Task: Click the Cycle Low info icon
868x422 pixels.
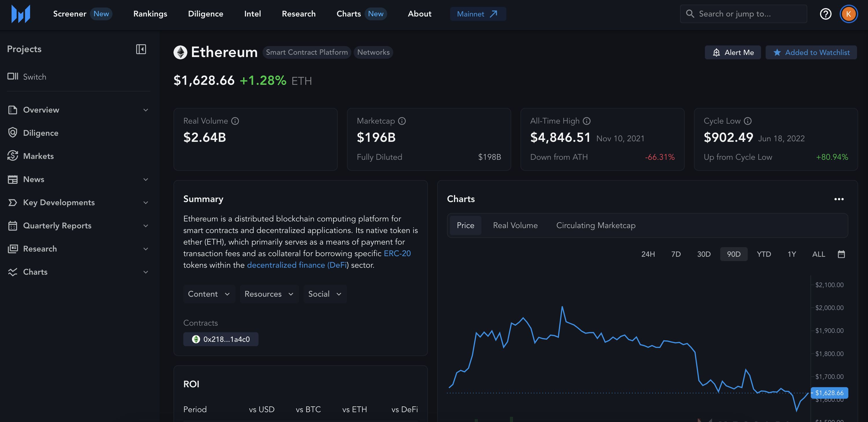Action: tap(748, 121)
